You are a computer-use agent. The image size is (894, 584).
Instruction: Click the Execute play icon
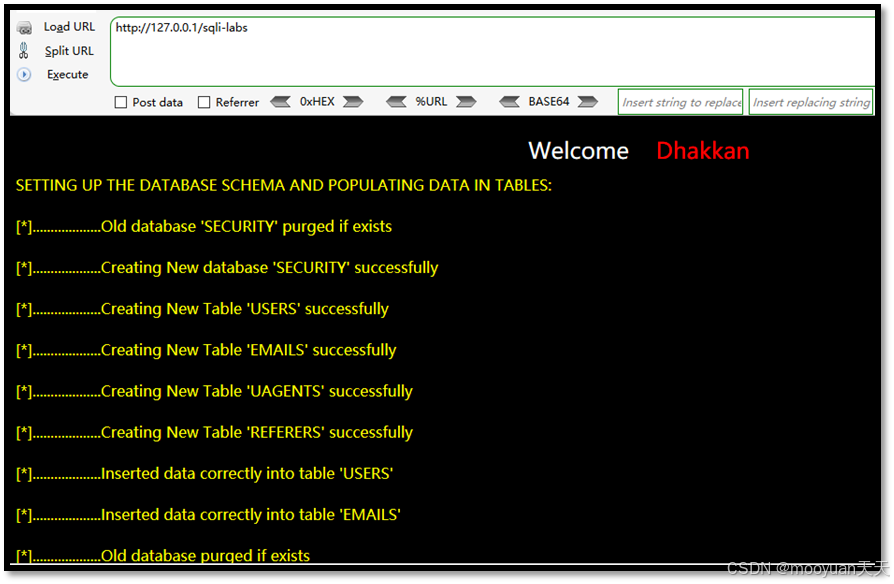[x=24, y=75]
